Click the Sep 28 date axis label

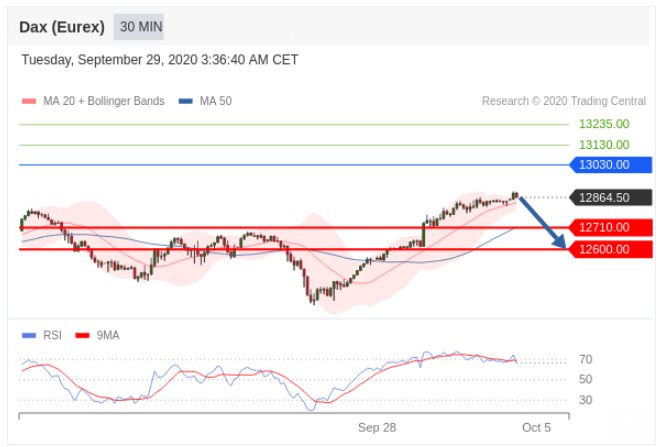tap(377, 428)
